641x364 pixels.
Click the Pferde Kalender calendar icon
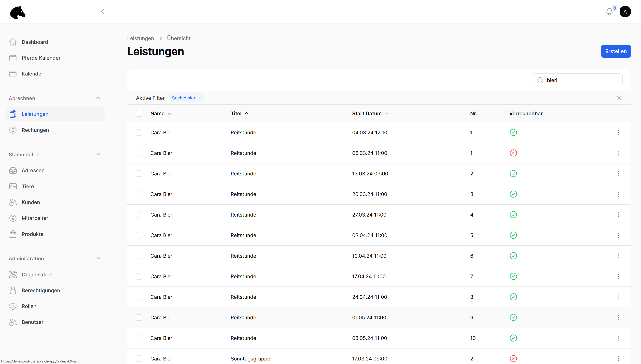pyautogui.click(x=13, y=58)
